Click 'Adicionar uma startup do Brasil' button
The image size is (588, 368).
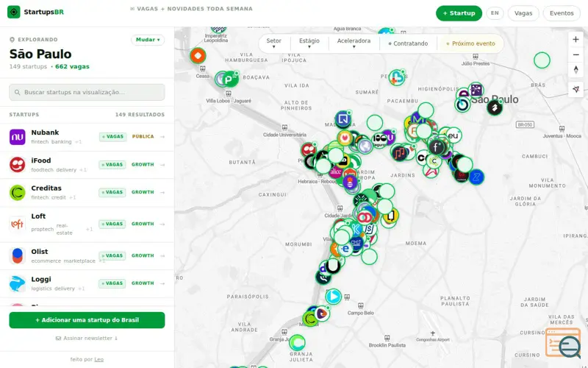87,320
